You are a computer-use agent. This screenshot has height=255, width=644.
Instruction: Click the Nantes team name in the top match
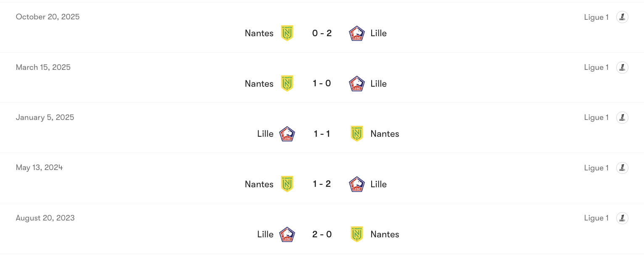259,33
